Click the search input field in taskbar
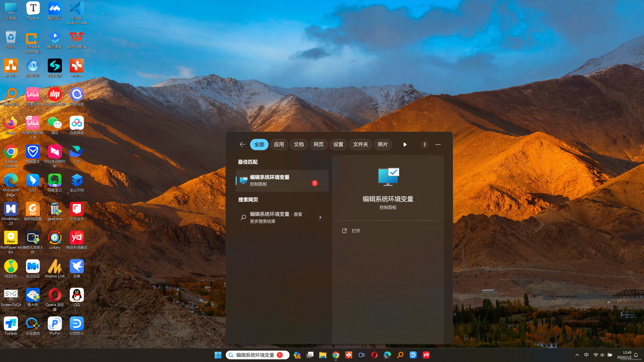This screenshot has height=362, width=644. tap(258, 354)
